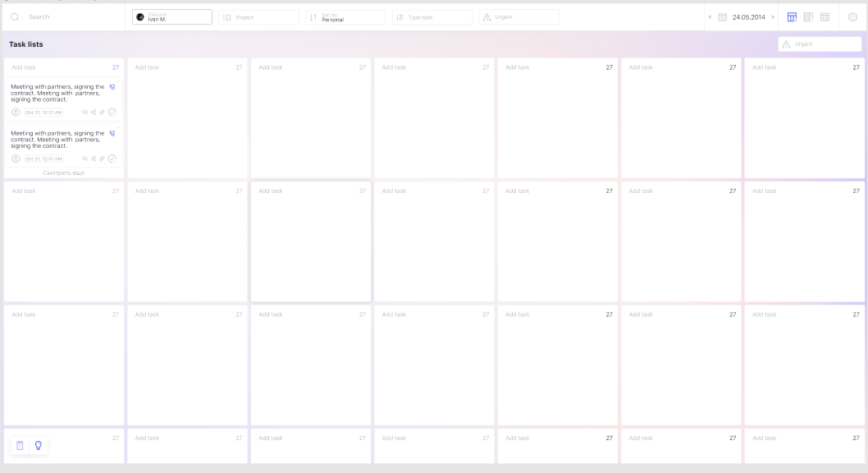Switch to the list view icon
The width and height of the screenshot is (868, 473).
(x=808, y=17)
